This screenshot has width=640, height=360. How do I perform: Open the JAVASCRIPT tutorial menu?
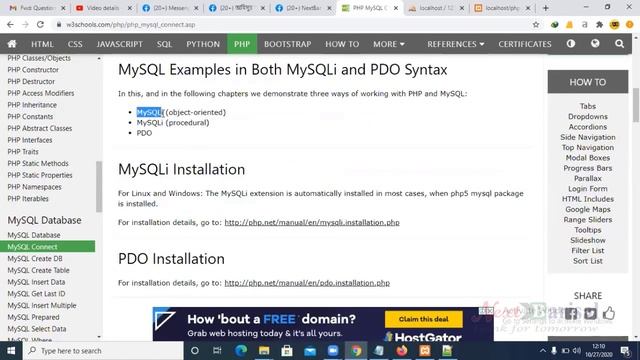pyautogui.click(x=120, y=44)
